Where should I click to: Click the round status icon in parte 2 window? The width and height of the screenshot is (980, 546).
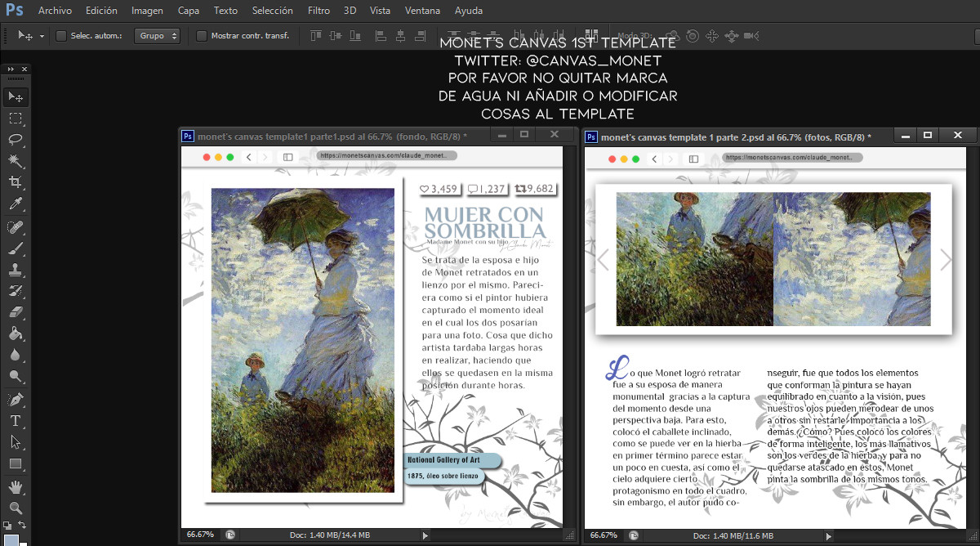click(x=635, y=535)
